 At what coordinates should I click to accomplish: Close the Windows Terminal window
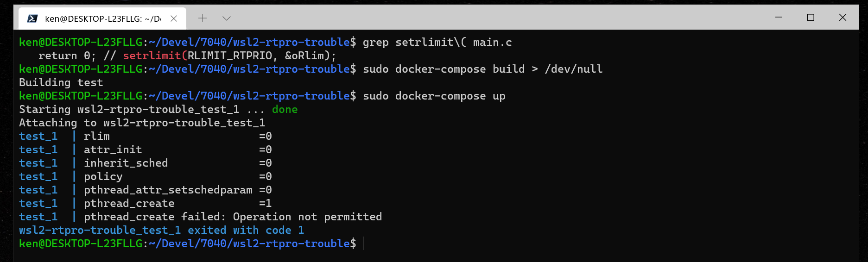pos(843,17)
